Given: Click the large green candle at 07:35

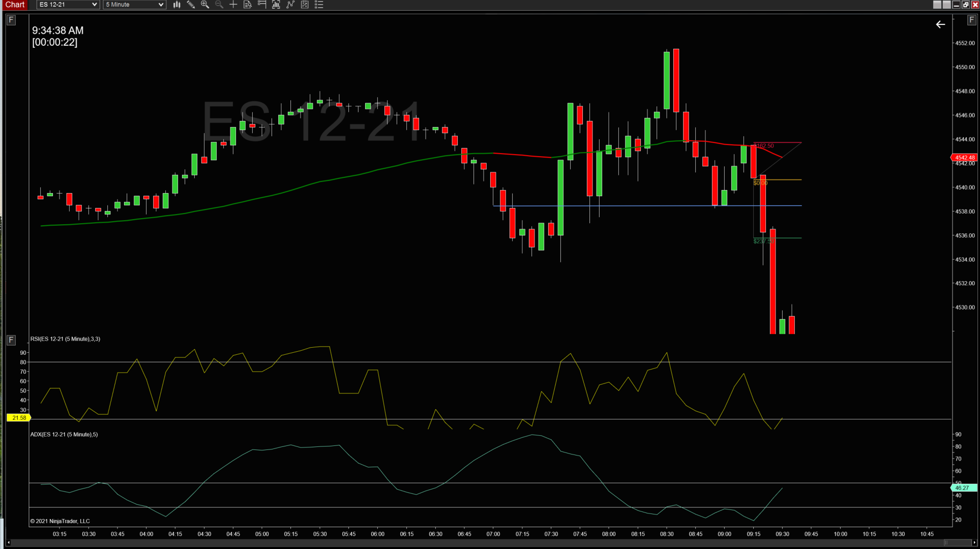Looking at the screenshot, I should point(560,198).
